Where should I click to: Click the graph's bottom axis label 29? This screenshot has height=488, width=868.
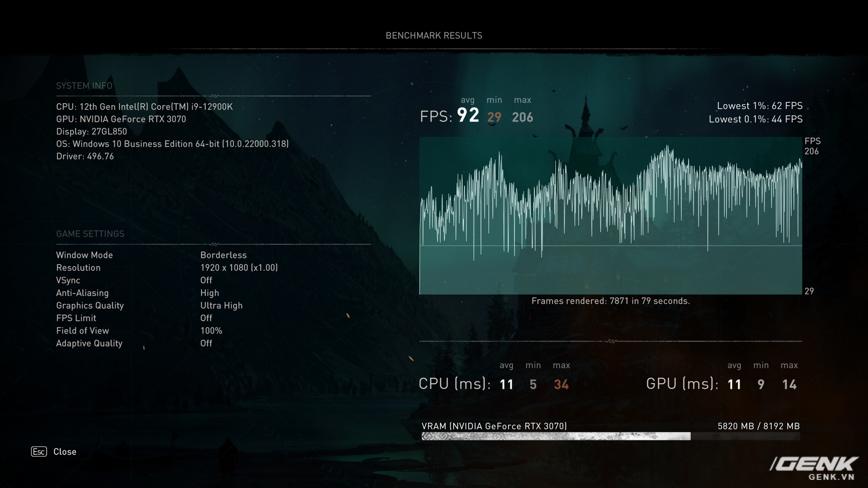(x=809, y=291)
